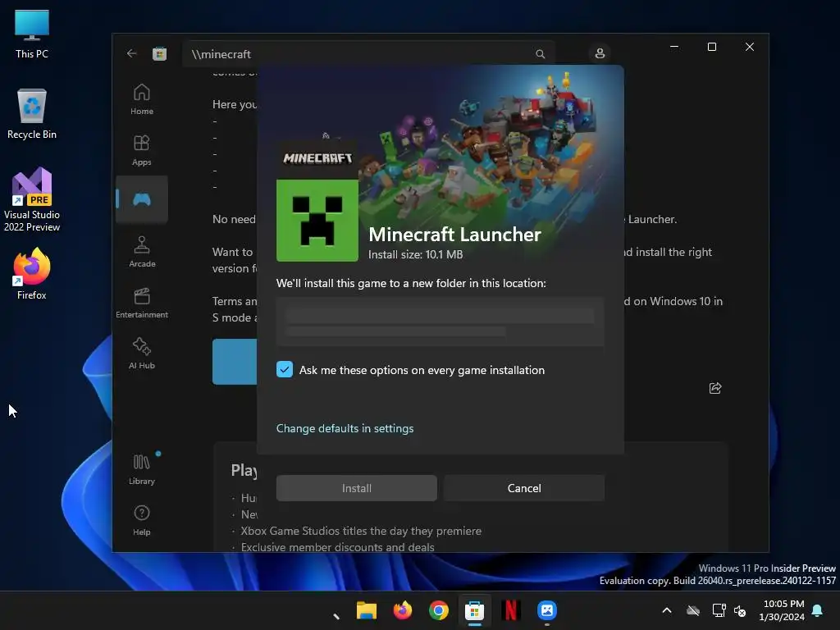Open the Library section

141,469
